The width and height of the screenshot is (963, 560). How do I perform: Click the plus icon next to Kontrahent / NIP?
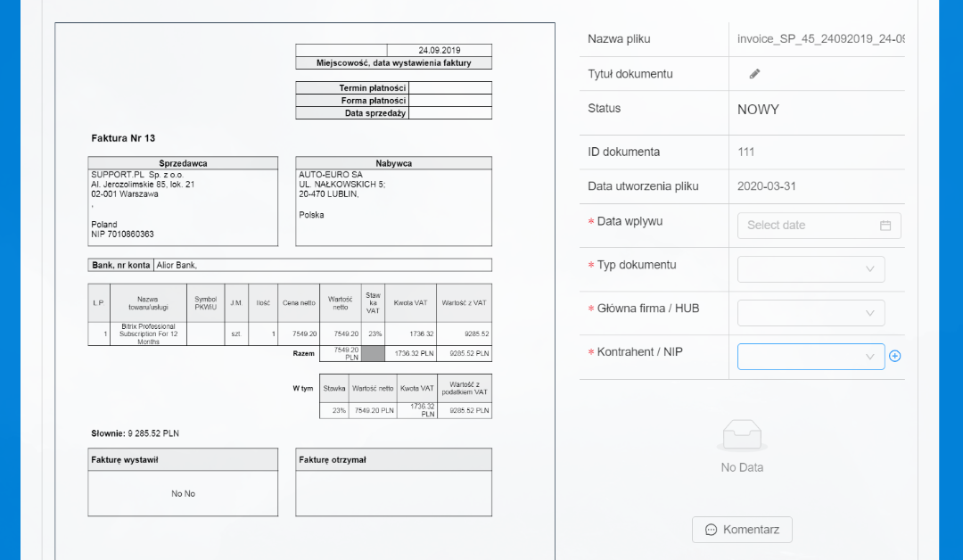[895, 356]
